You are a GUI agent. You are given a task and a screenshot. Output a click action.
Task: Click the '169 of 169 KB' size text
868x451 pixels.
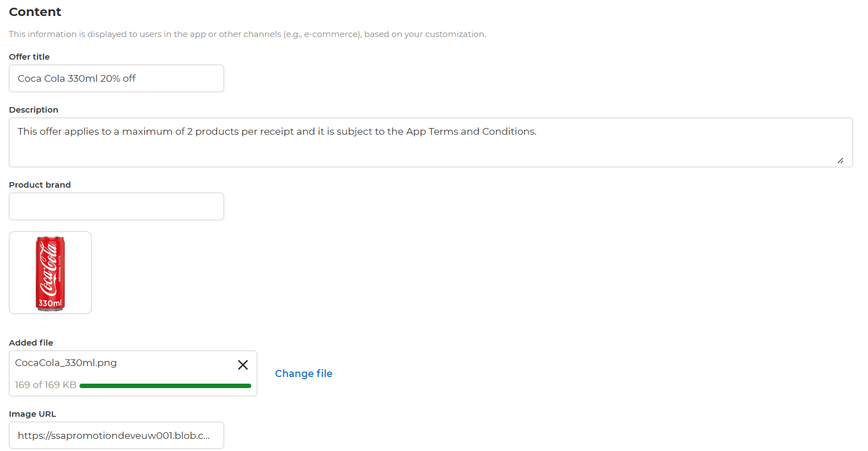(x=46, y=385)
